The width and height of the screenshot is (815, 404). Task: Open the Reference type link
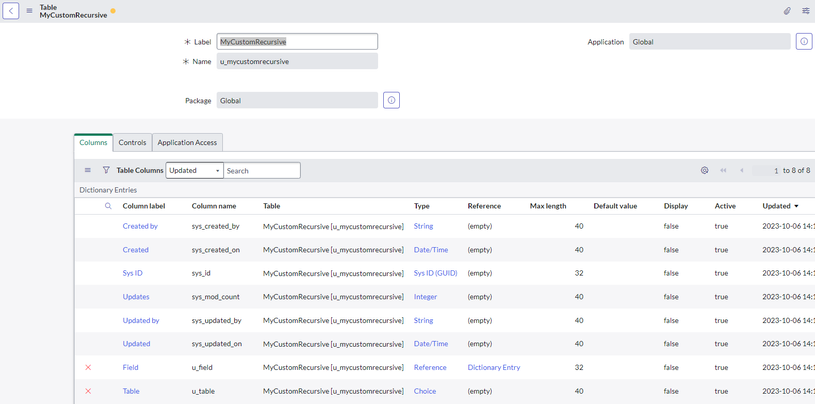430,367
